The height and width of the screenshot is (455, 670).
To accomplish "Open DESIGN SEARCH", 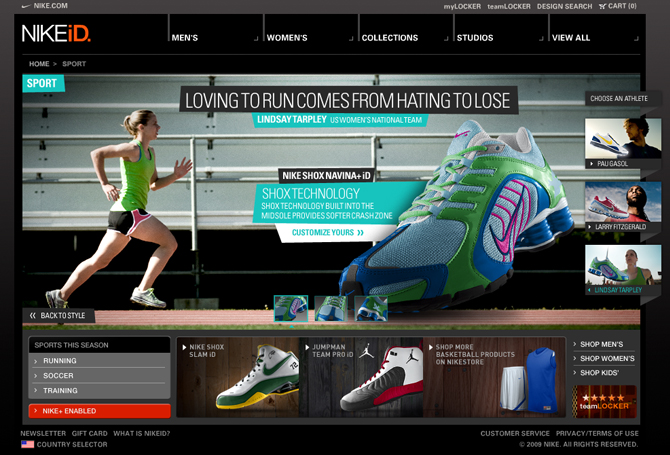I will tap(564, 6).
